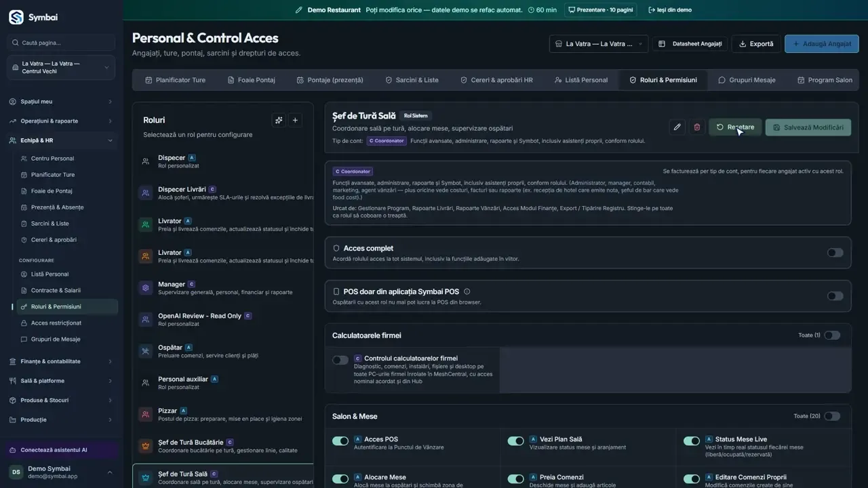This screenshot has width=868, height=488.
Task: Click the Adaugă Angajat button
Action: (x=821, y=44)
